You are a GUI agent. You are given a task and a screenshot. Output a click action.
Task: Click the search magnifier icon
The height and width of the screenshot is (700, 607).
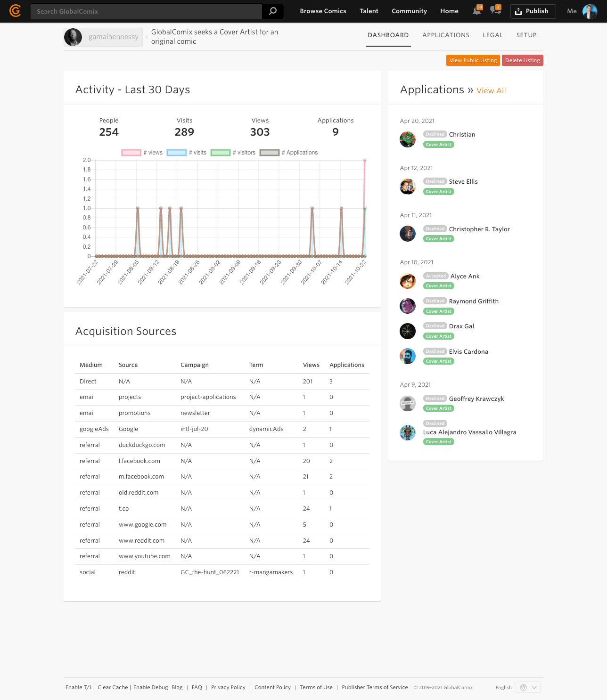coord(273,11)
